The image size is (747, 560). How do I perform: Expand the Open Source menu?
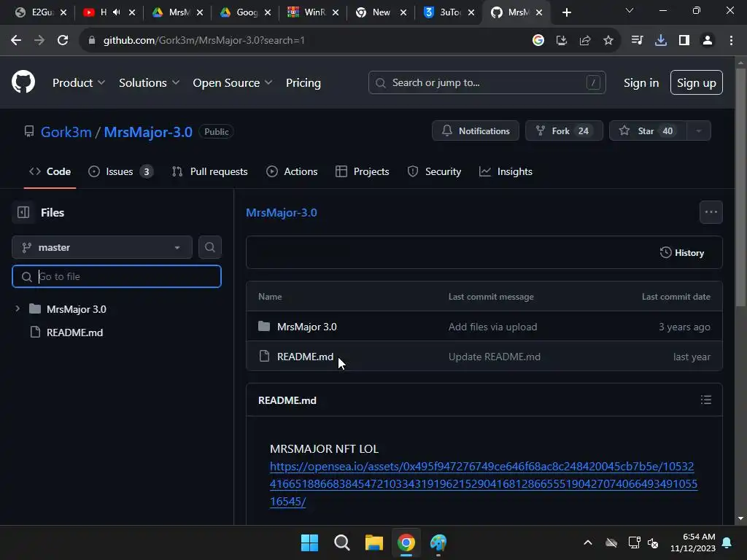233,83
